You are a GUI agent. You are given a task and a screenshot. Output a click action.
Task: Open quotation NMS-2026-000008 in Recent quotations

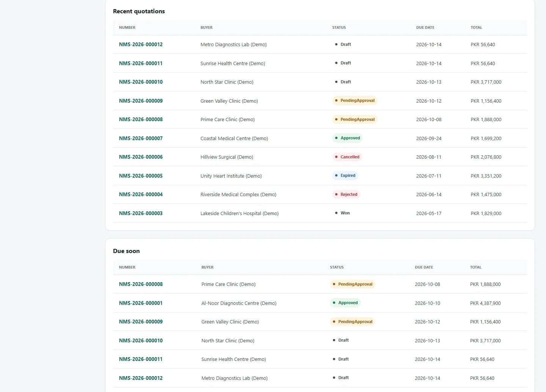pyautogui.click(x=141, y=119)
